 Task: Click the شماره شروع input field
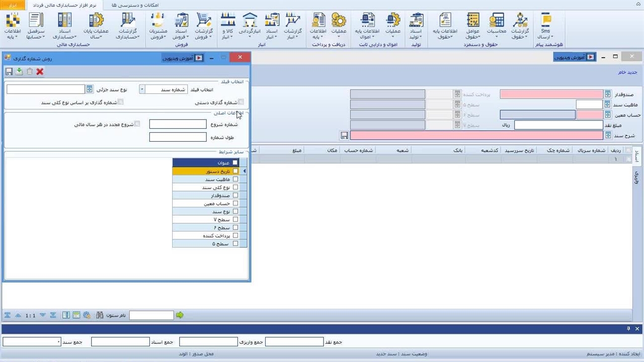tap(178, 124)
